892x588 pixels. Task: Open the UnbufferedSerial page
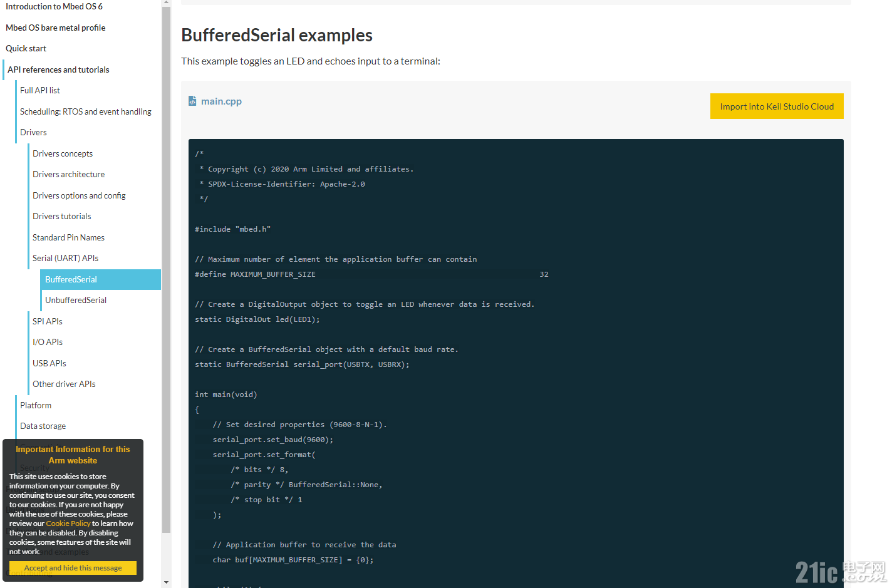[x=76, y=300]
